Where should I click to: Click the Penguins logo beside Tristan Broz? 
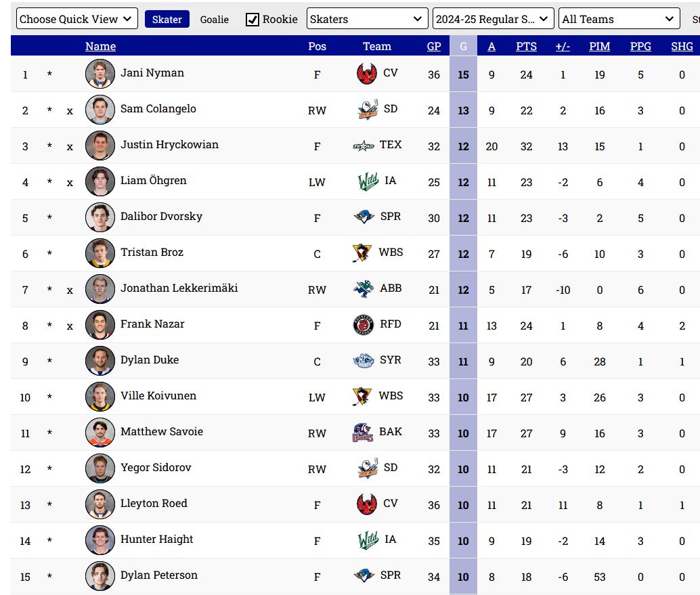tap(362, 253)
